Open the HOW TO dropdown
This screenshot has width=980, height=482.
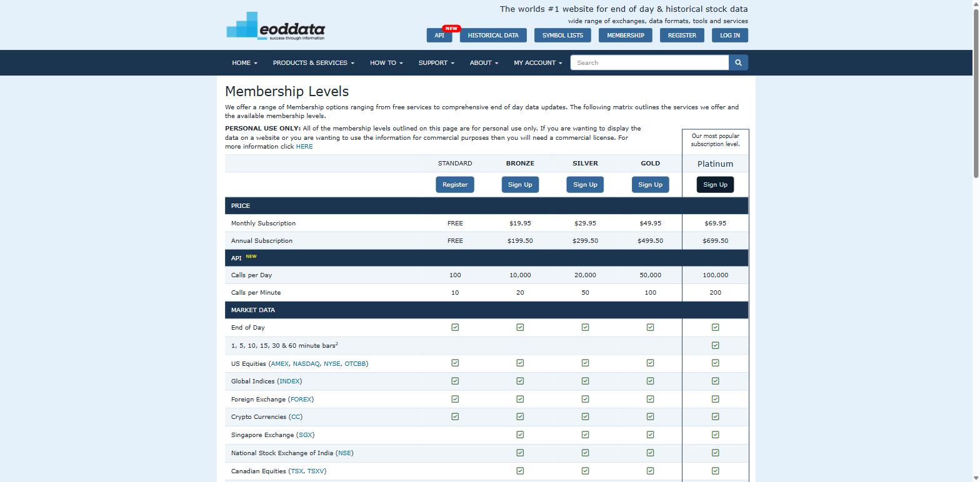pyautogui.click(x=386, y=62)
